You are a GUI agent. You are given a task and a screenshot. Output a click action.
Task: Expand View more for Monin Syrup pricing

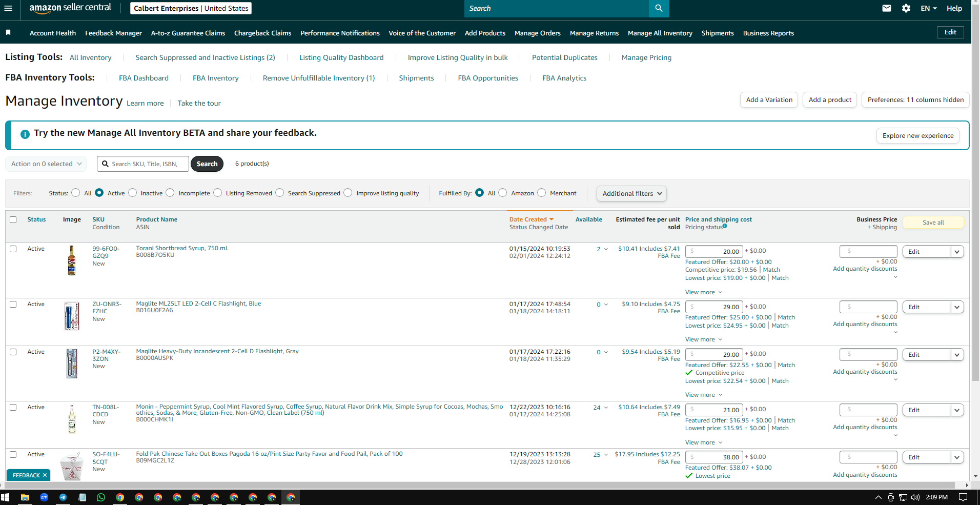point(704,442)
